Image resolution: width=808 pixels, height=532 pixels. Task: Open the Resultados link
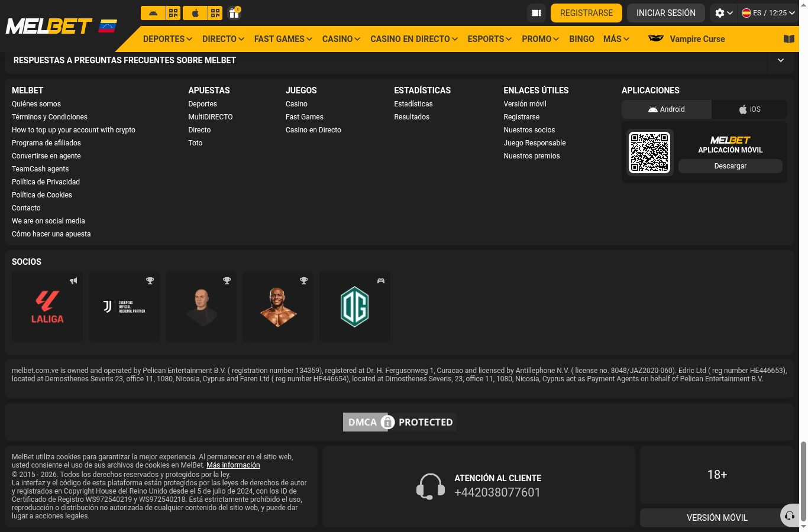point(412,117)
